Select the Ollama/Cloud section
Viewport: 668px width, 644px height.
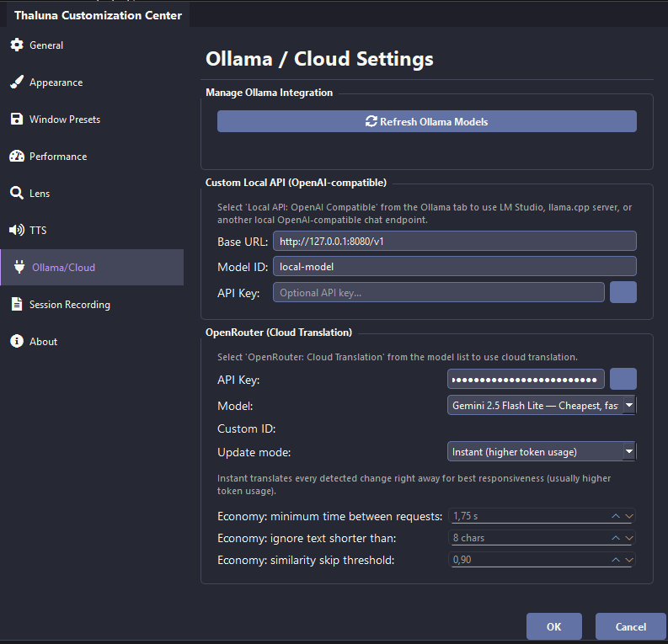[92, 268]
